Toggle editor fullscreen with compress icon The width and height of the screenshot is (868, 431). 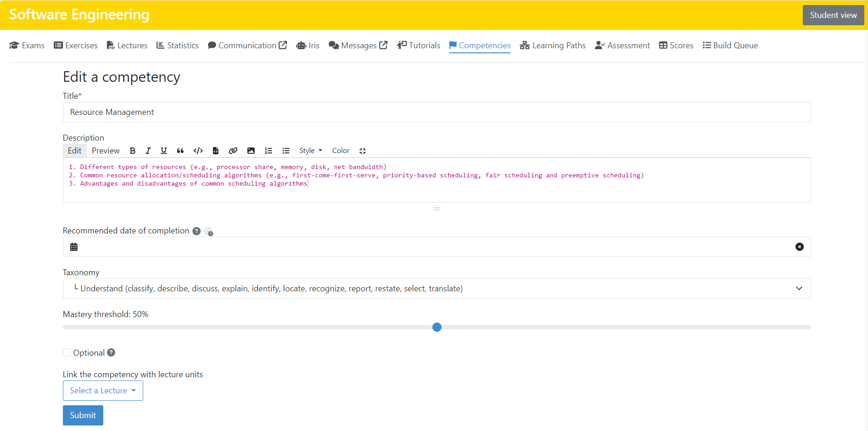tap(363, 151)
